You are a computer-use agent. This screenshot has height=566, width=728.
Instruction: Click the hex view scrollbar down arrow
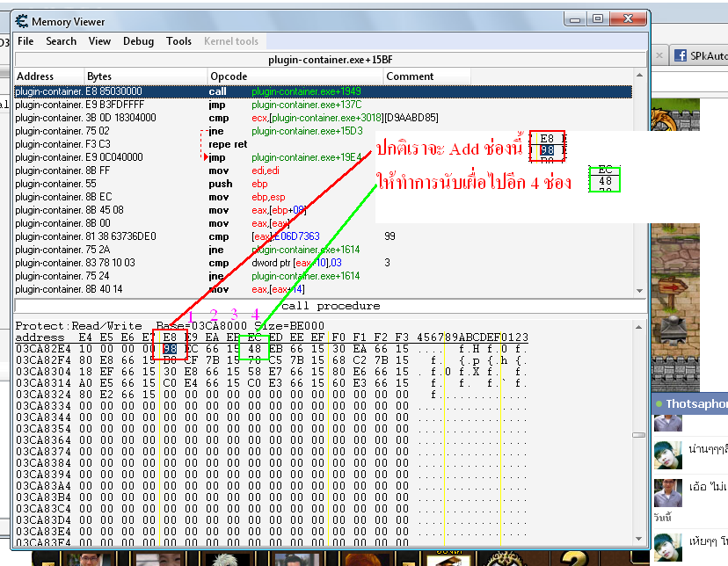(639, 539)
